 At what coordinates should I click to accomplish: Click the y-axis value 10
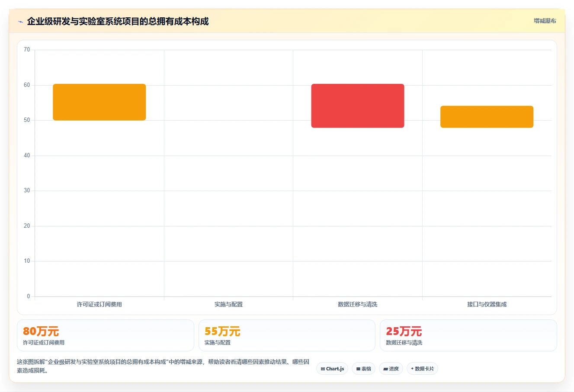tap(27, 261)
